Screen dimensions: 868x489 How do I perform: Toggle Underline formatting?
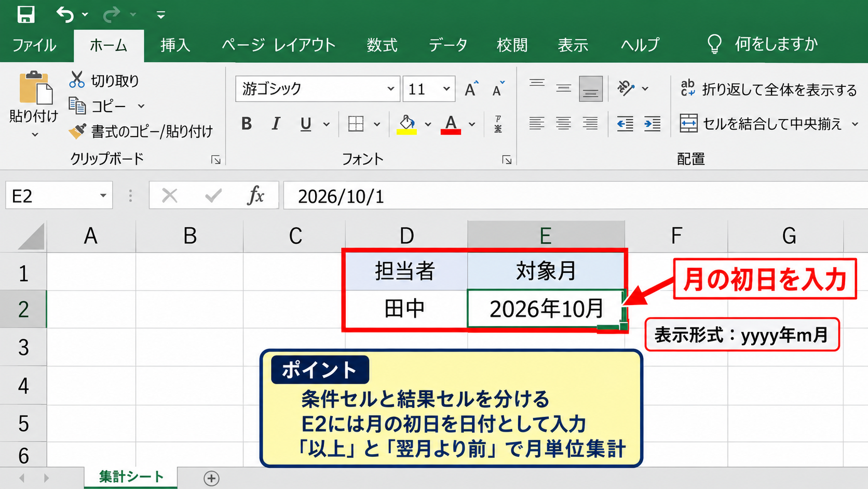(306, 124)
